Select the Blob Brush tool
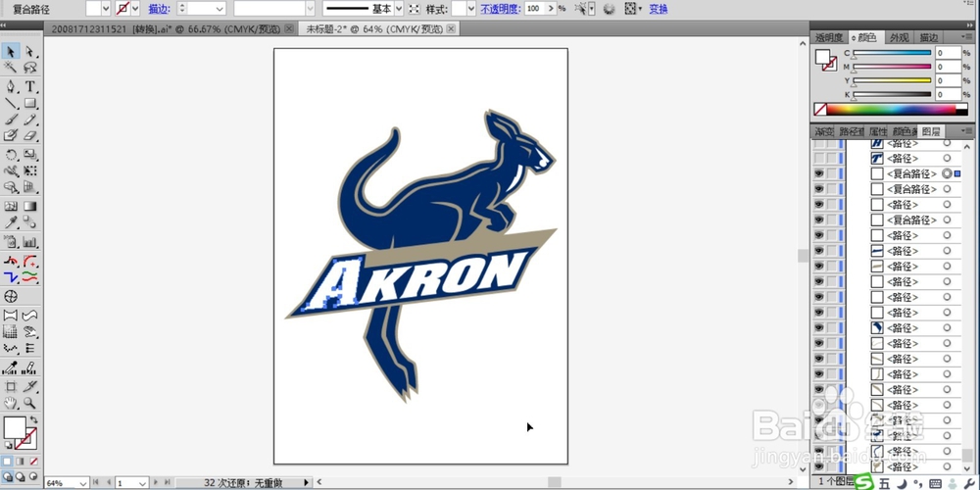 11,135
